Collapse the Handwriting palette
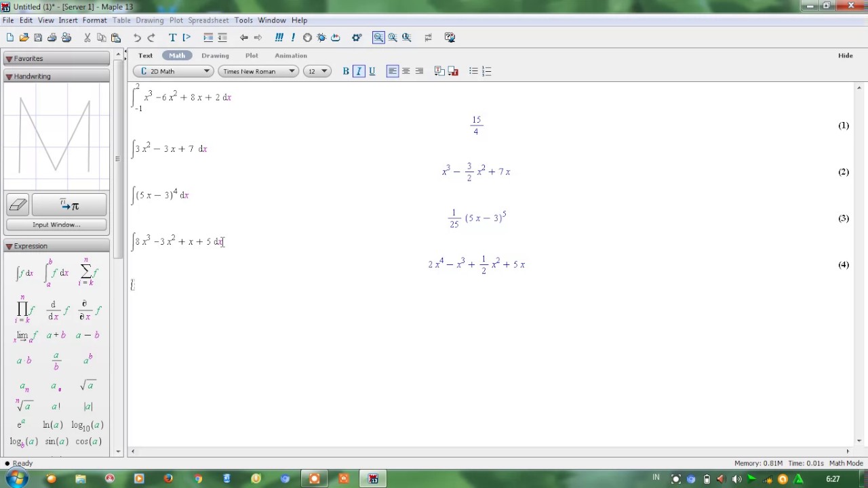This screenshot has width=868, height=488. click(9, 77)
